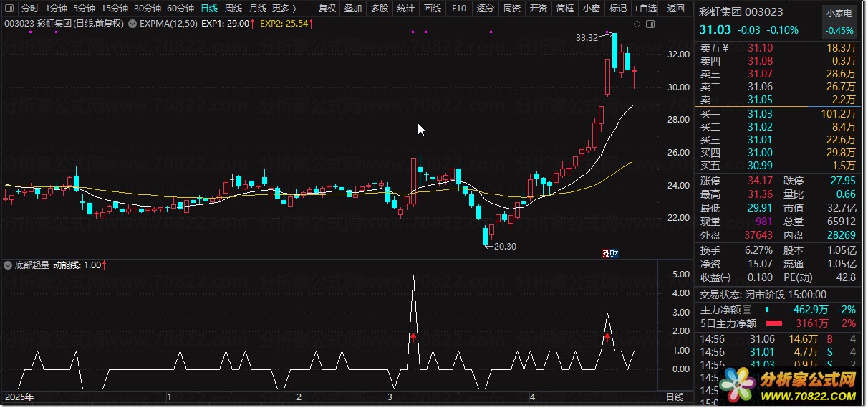Click the diamond marker icon above the chart
This screenshot has height=408, width=868.
pos(636,23)
